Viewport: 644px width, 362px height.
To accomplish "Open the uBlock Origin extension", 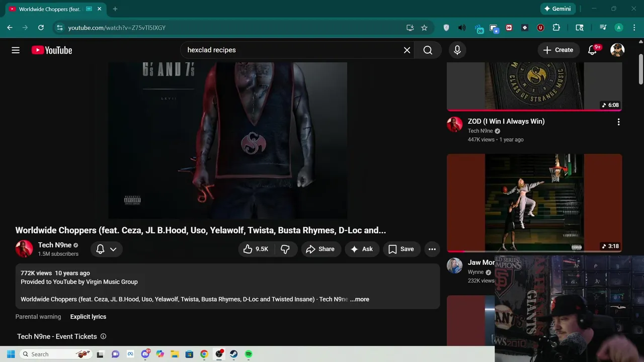I will click(540, 28).
